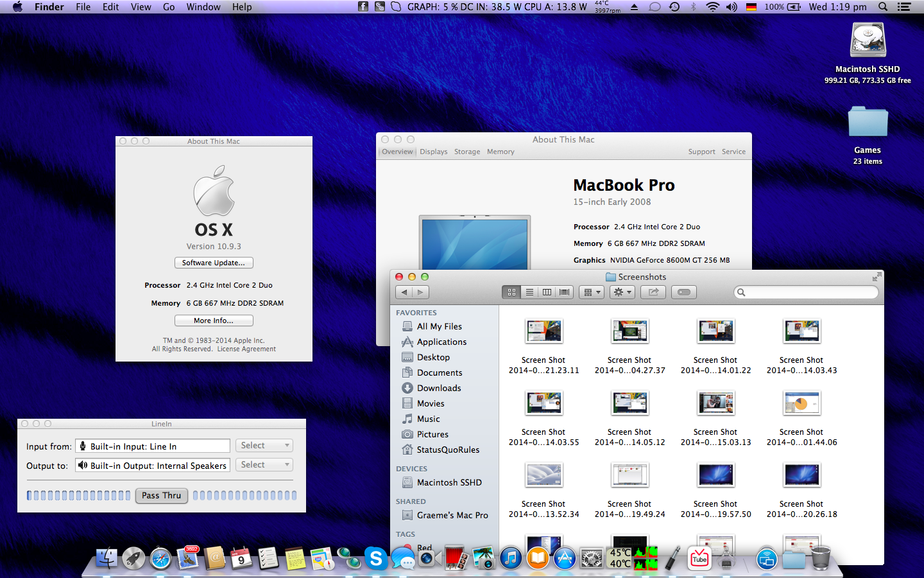
Task: Select the Games folder on the desktop
Action: click(x=868, y=122)
